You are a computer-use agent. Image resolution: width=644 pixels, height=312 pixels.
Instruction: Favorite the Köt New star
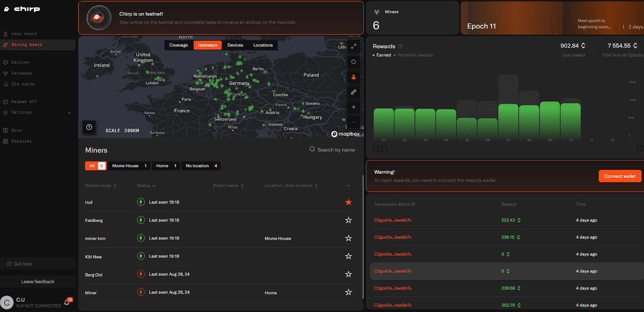click(349, 256)
